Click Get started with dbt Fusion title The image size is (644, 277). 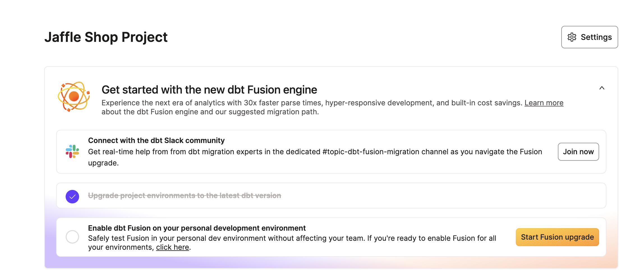(x=209, y=89)
